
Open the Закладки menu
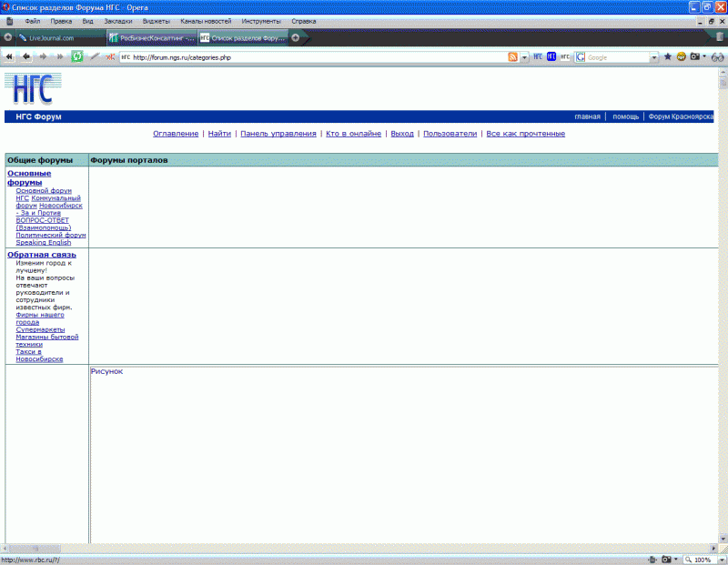click(x=118, y=20)
